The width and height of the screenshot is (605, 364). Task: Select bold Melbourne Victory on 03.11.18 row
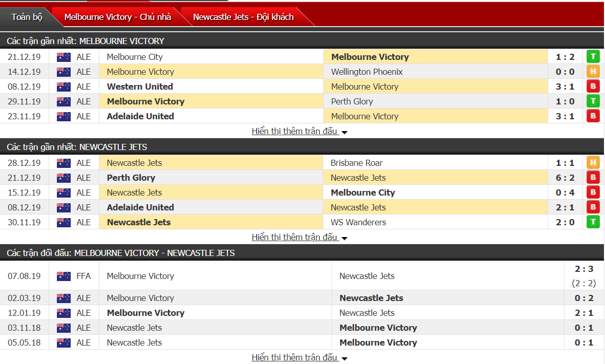378,328
